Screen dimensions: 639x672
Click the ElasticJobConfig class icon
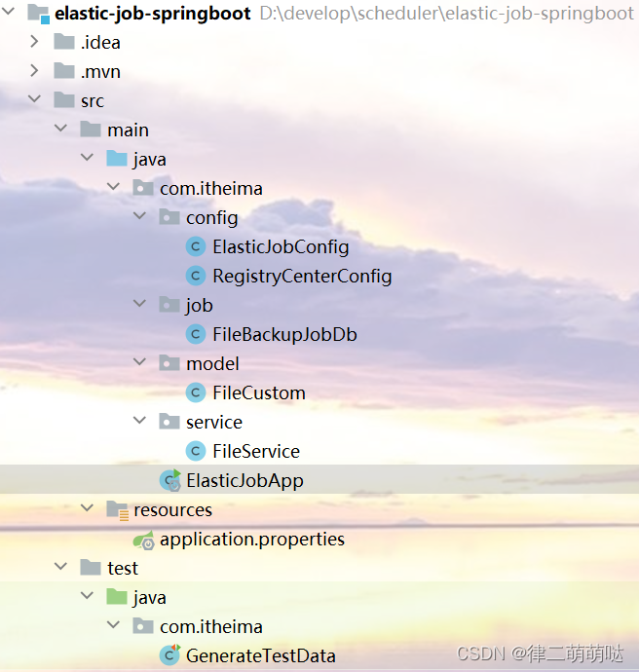click(x=196, y=246)
